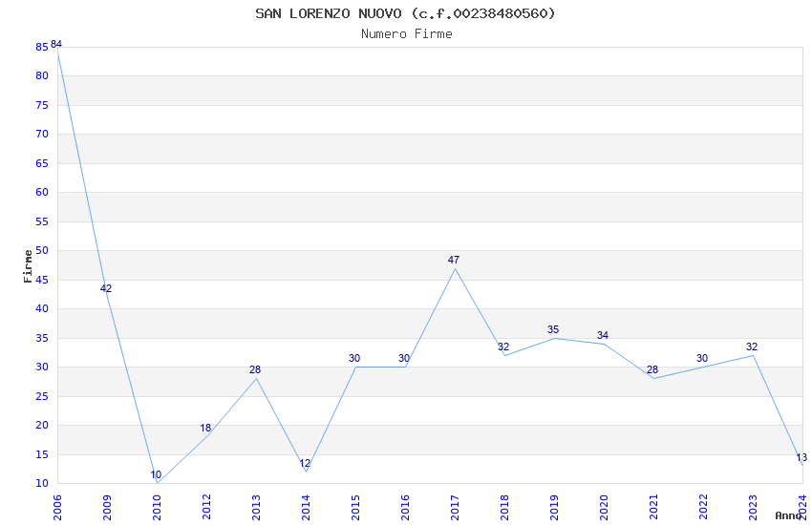Click x-axis year 2018

click(x=504, y=507)
